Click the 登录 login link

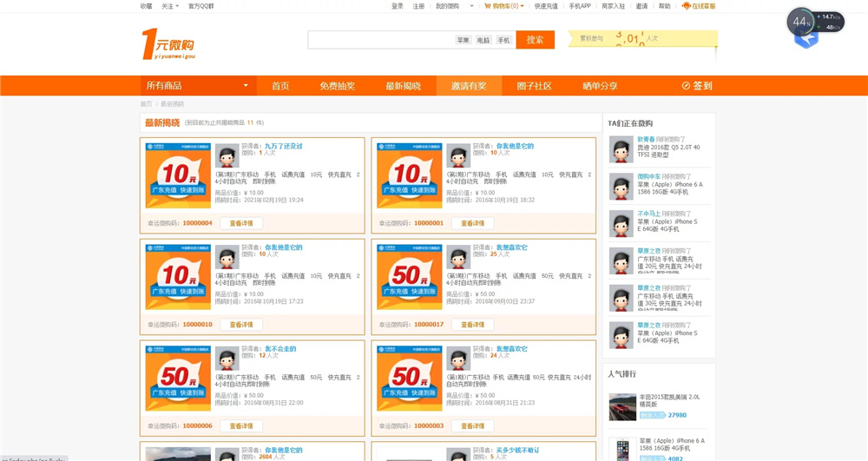pos(397,6)
